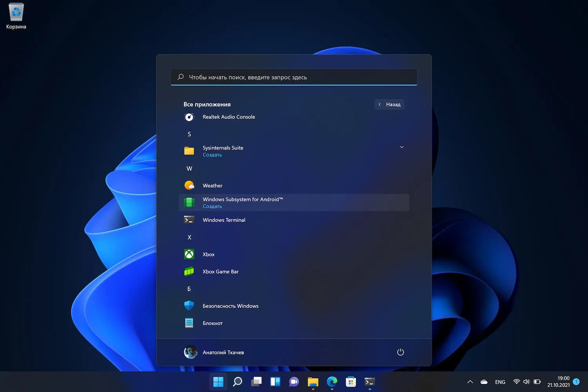Open the Xbox app
Viewport: 588px width, 392px height.
[x=209, y=254]
